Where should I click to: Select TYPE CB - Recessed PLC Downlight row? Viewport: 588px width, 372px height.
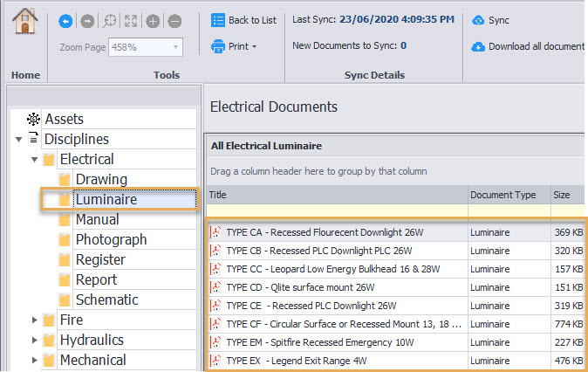click(395, 251)
